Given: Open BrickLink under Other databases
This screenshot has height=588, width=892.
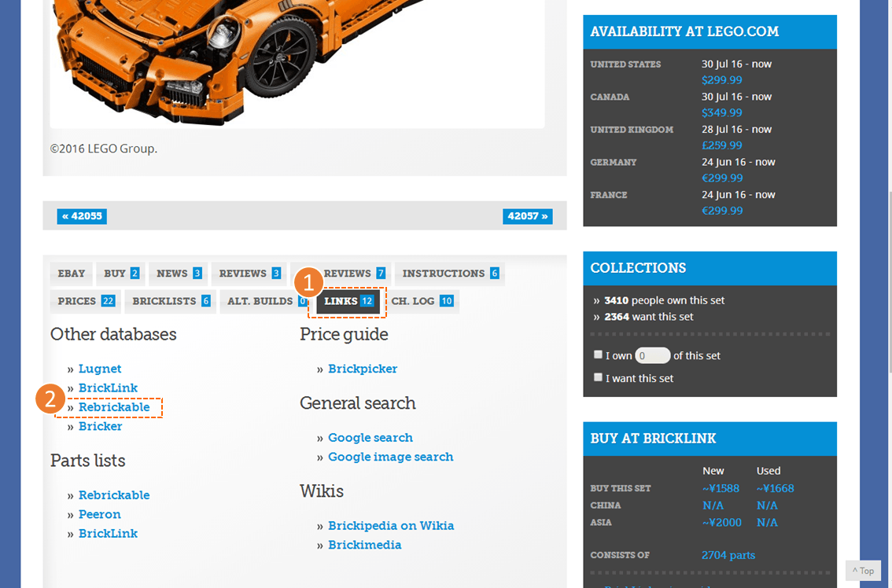Looking at the screenshot, I should click(108, 388).
